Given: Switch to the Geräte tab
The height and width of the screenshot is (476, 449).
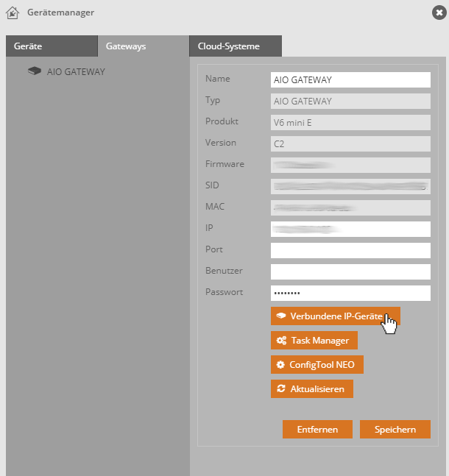Looking at the screenshot, I should coord(28,46).
